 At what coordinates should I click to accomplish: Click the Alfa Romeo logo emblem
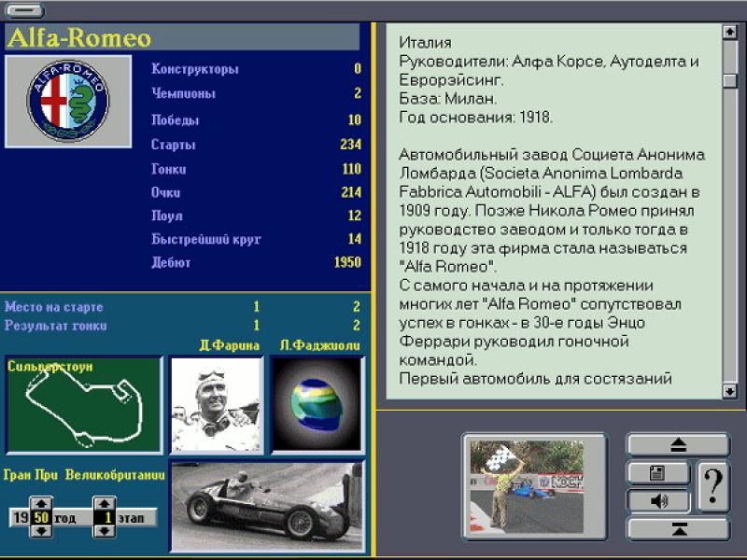(68, 101)
